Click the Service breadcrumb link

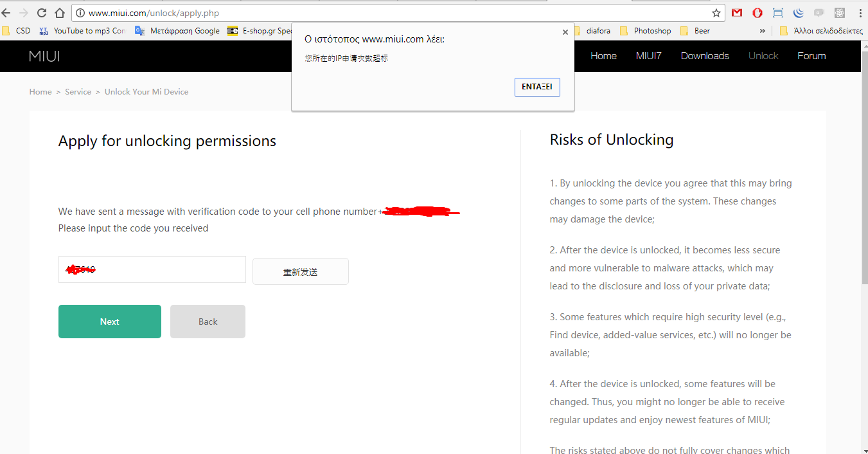pos(78,92)
